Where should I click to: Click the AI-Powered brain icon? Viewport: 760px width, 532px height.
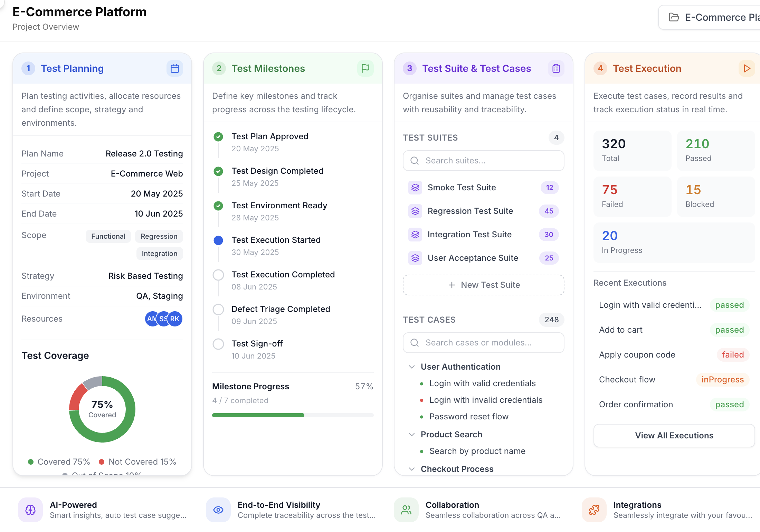[x=30, y=510]
